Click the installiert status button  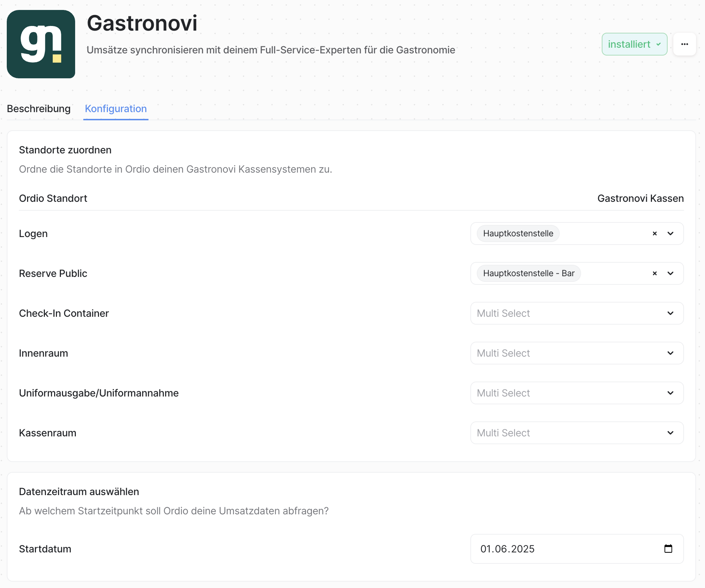click(634, 44)
